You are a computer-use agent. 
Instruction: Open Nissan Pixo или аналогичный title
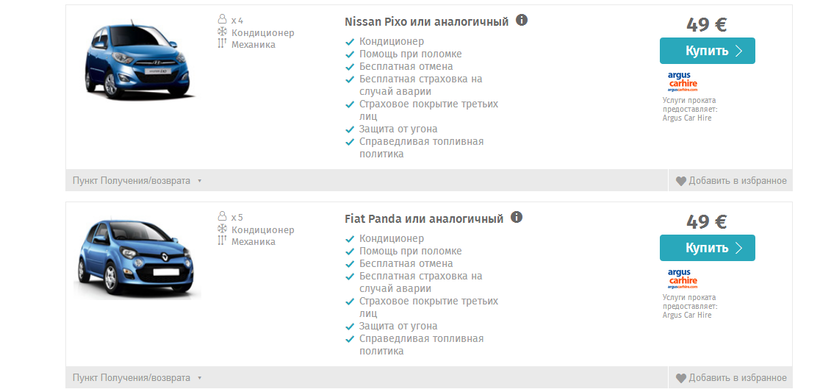[426, 22]
